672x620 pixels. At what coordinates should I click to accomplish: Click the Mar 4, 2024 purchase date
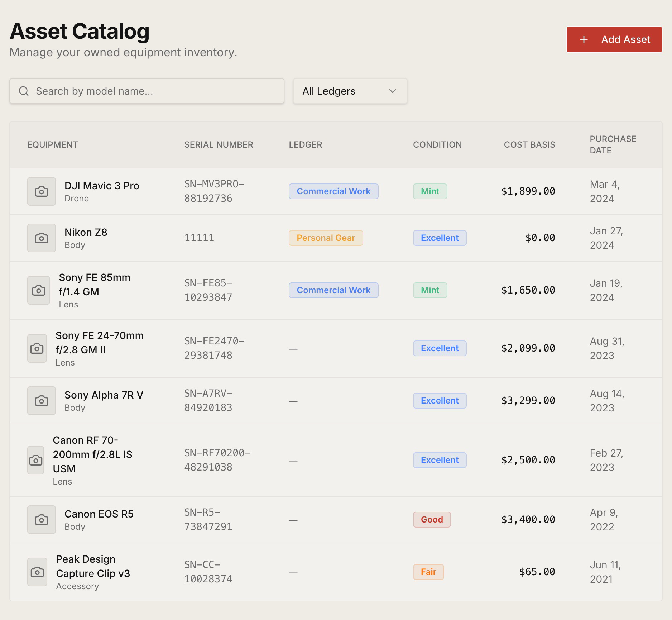pos(605,191)
